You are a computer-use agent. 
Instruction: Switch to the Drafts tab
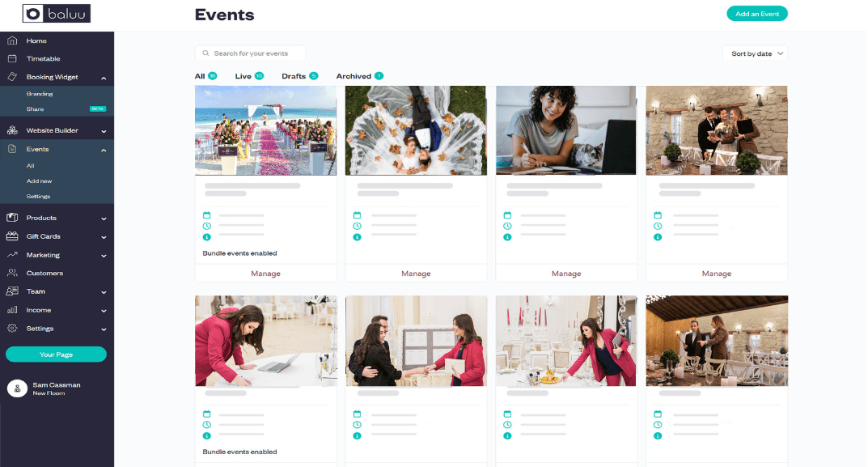(299, 76)
